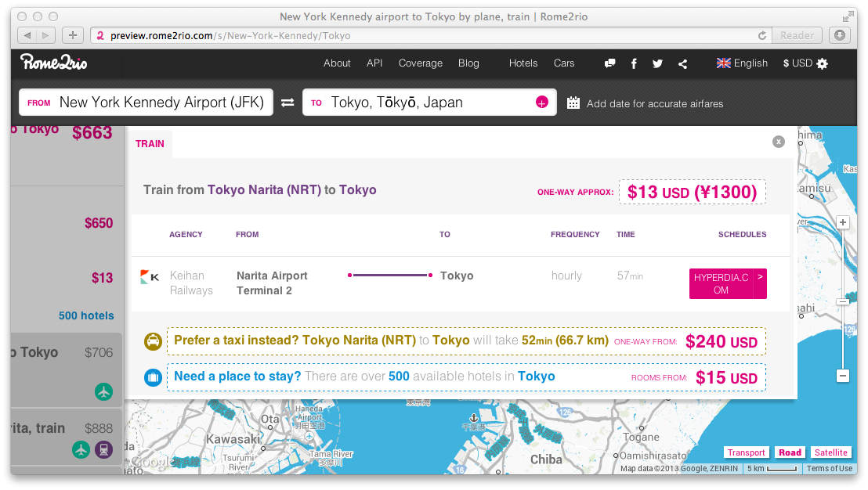Click the browser back button

pos(27,35)
